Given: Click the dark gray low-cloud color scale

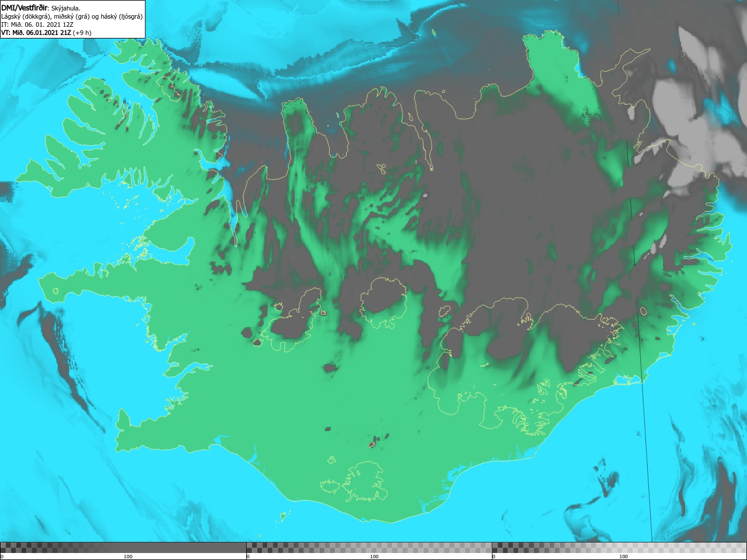Looking at the screenshot, I should [x=123, y=548].
